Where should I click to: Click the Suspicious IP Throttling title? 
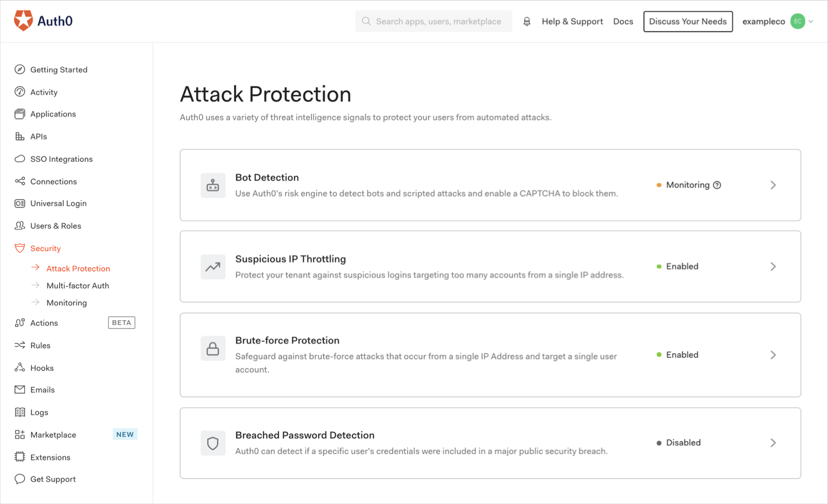[291, 259]
